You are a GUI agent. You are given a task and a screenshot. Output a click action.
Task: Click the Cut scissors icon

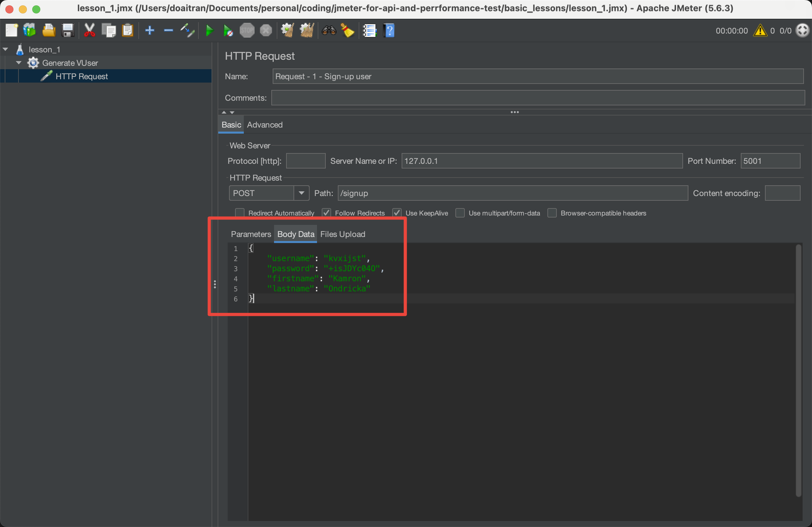89,30
